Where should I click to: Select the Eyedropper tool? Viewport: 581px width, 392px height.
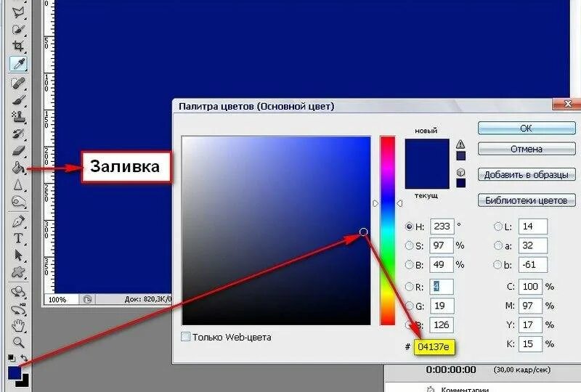click(17, 64)
